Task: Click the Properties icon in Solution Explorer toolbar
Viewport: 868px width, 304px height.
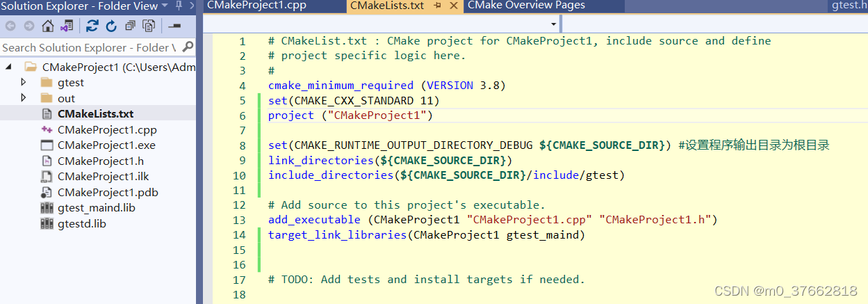Action: 174,26
